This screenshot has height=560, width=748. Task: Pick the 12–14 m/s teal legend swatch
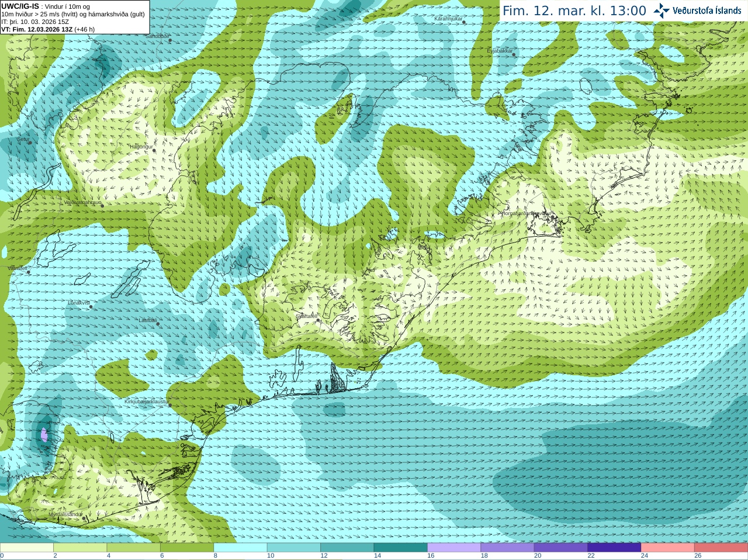click(347, 548)
